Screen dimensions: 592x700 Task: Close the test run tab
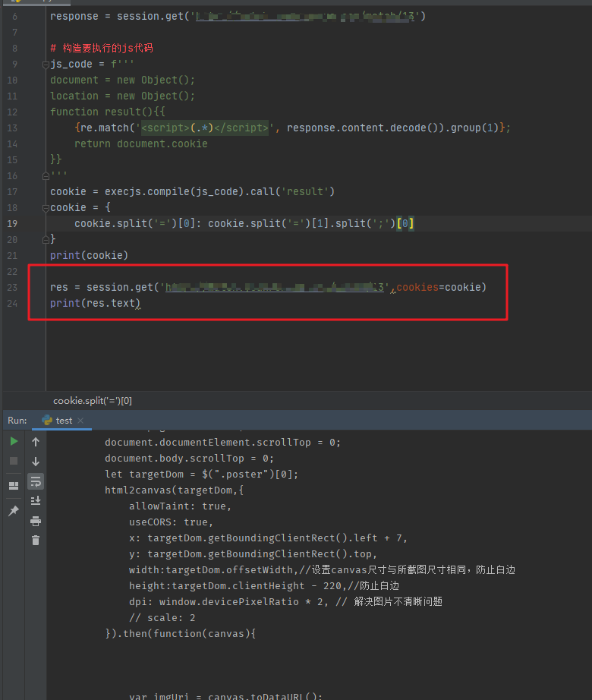(80, 421)
